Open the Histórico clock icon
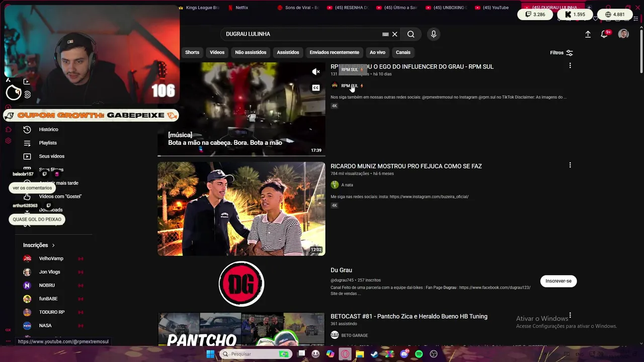The width and height of the screenshot is (644, 362). click(x=27, y=130)
